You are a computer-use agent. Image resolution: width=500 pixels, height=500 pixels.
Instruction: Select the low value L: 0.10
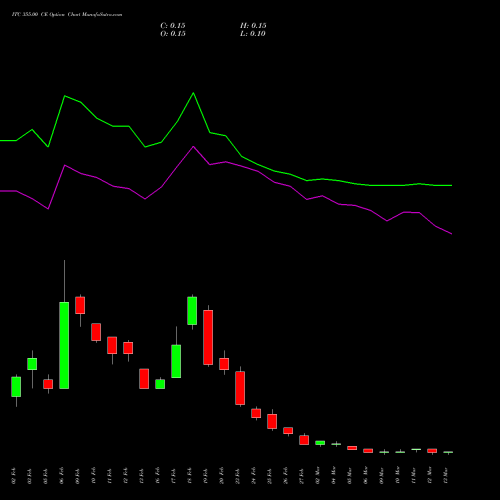pos(253,34)
